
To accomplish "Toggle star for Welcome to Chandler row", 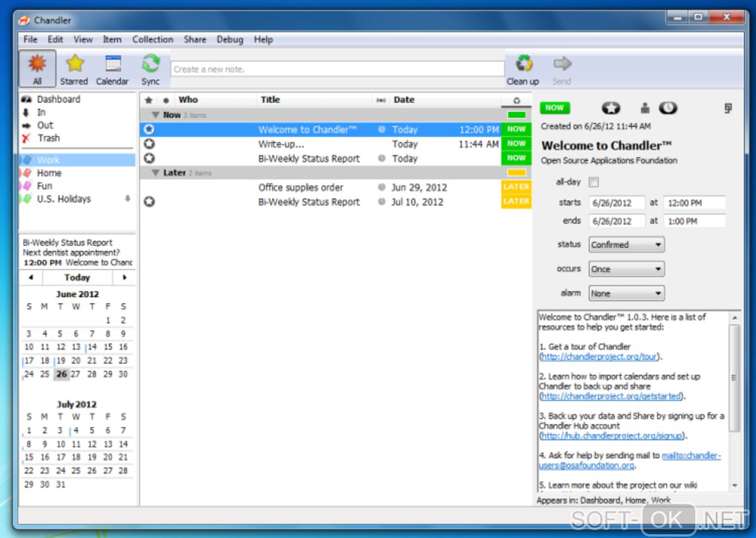I will click(149, 129).
